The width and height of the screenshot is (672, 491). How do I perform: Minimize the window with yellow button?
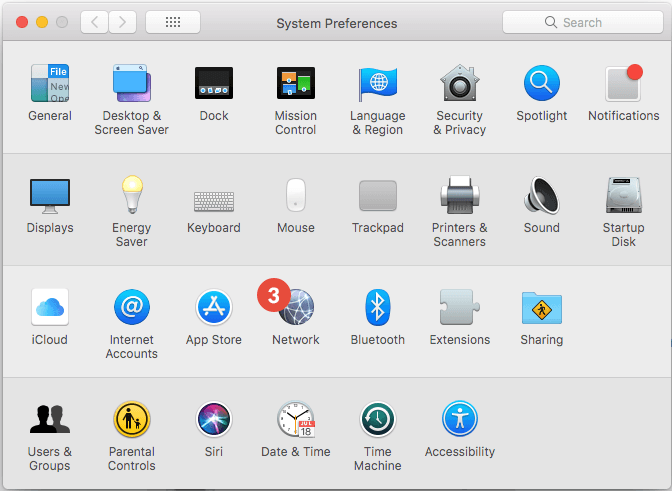tap(42, 22)
